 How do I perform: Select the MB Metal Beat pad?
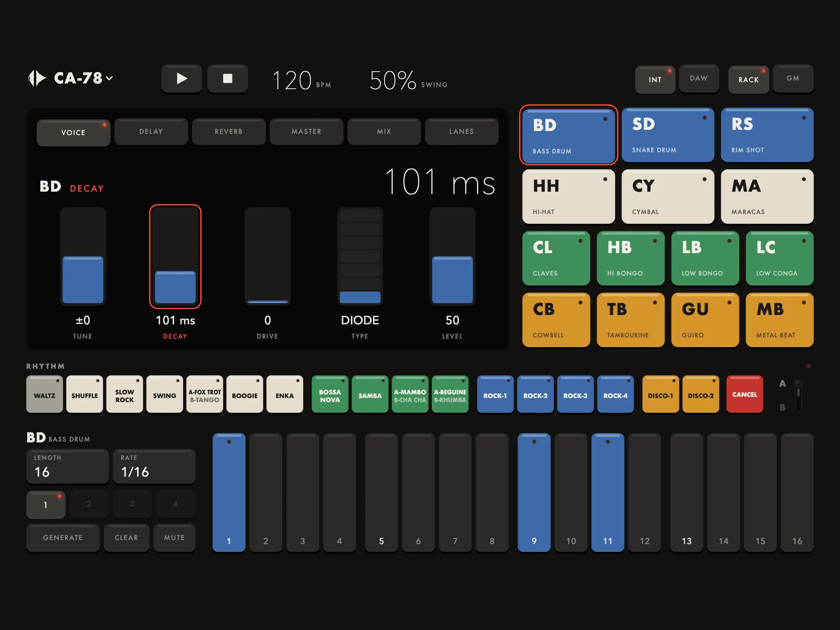(x=779, y=320)
